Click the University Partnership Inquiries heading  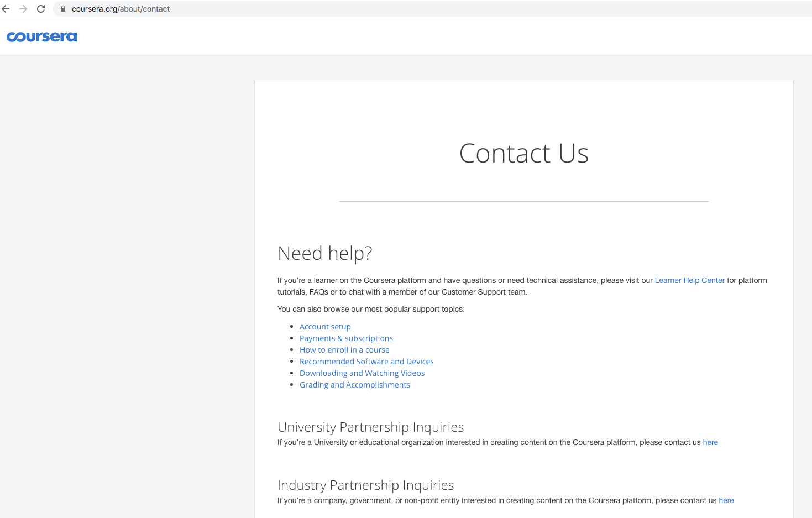[371, 427]
